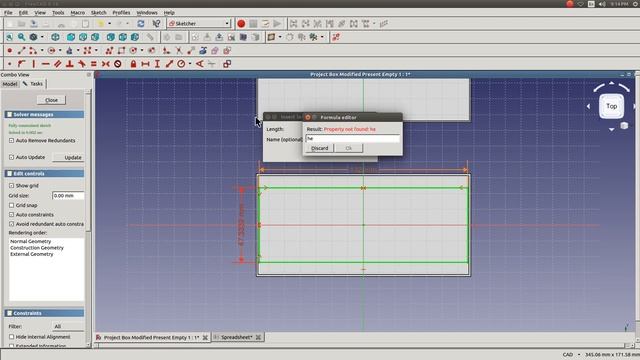Open the draw style dropdown arrow
The height and width of the screenshot is (360, 640).
[x=42, y=37]
